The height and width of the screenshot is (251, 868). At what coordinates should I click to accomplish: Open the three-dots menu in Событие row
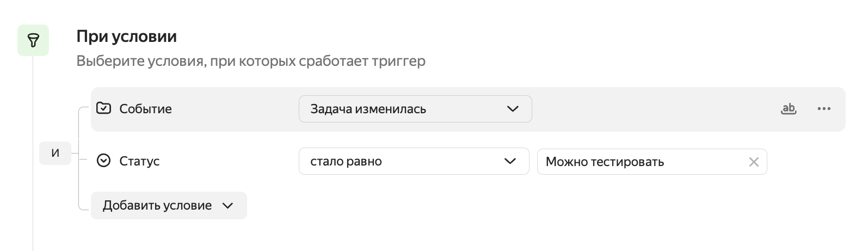(824, 109)
